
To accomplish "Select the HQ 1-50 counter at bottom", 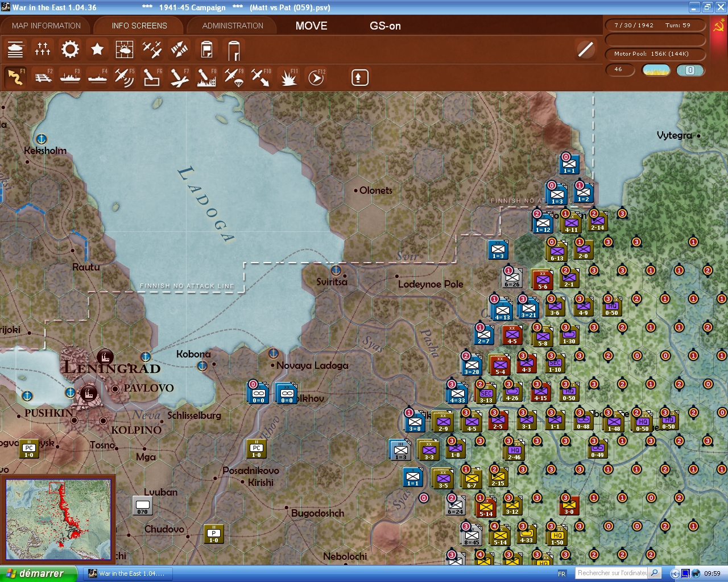I will (557, 536).
